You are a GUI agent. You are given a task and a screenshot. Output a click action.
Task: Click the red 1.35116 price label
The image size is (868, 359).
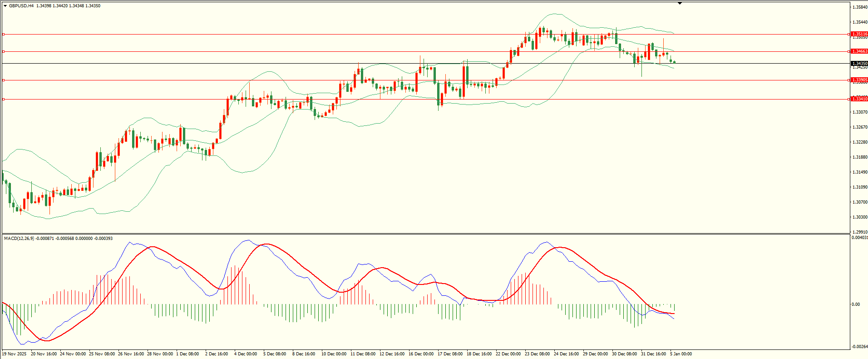(x=859, y=34)
